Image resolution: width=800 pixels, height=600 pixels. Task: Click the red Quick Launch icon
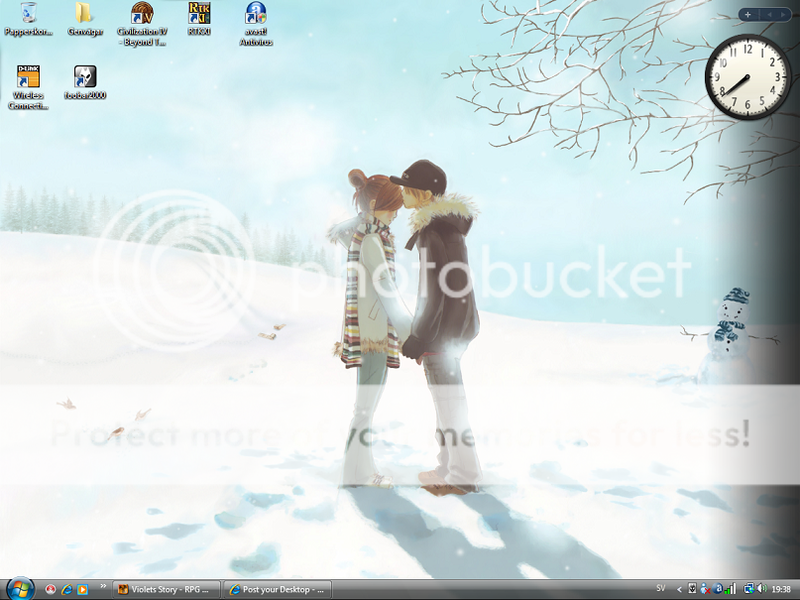pyautogui.click(x=50, y=589)
